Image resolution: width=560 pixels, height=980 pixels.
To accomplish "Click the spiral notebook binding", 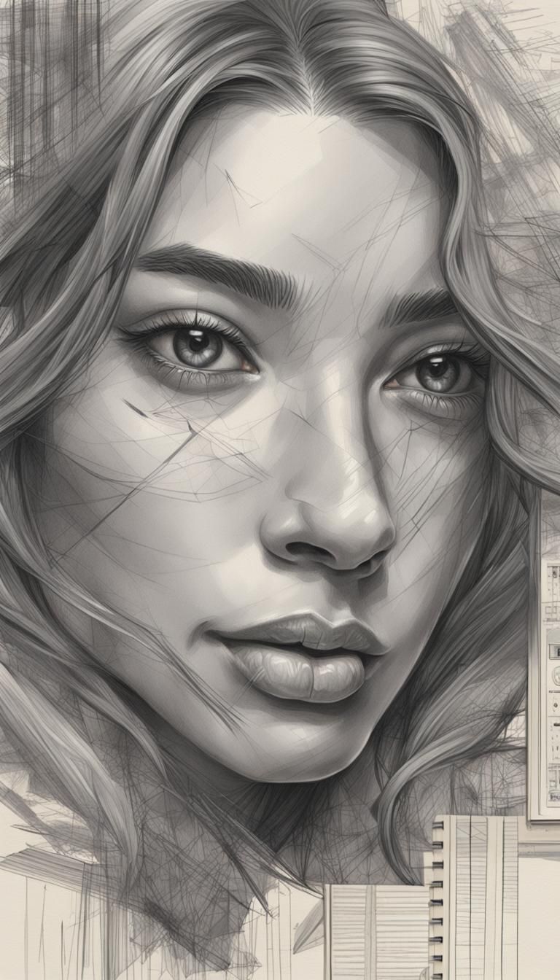I will click(x=437, y=897).
